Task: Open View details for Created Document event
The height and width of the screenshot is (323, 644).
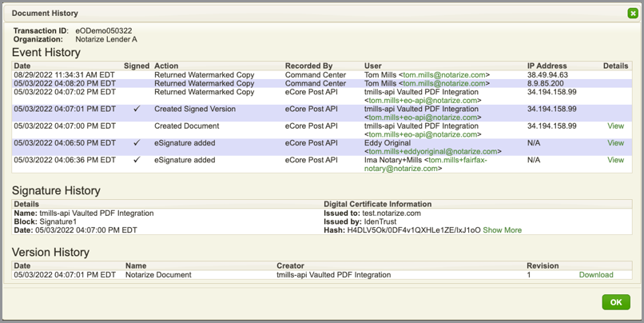Action: 615,126
